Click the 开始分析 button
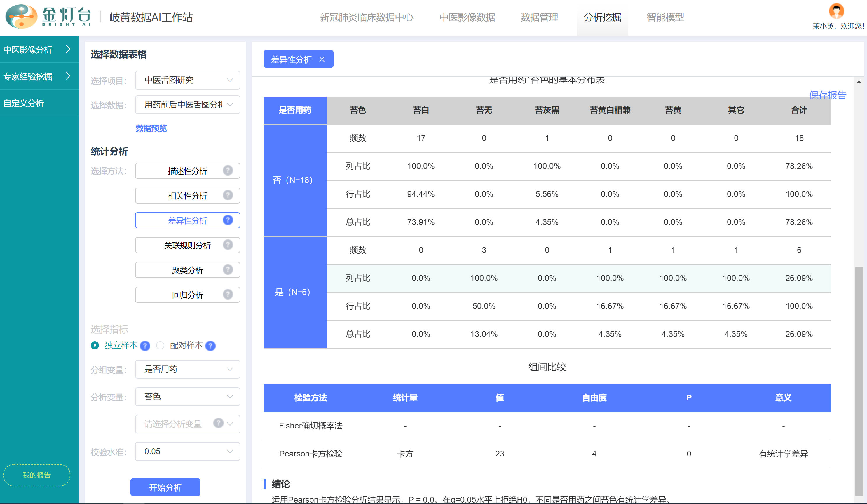The height and width of the screenshot is (504, 867). coord(165,487)
